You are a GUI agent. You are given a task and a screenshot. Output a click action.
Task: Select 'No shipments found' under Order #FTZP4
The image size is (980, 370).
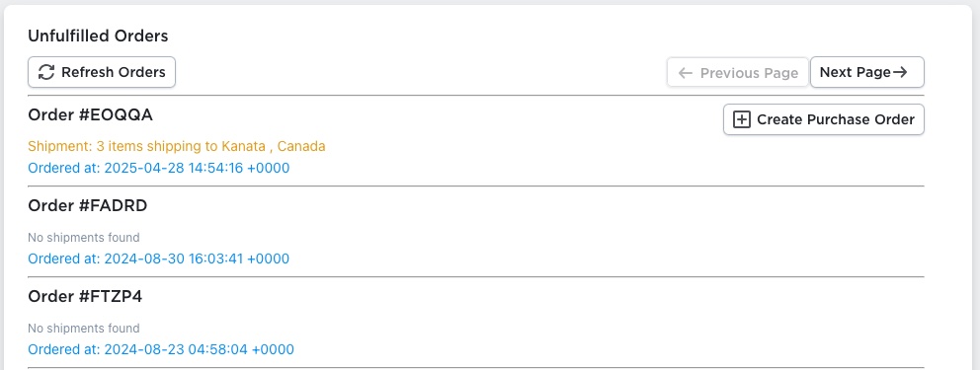pyautogui.click(x=84, y=329)
